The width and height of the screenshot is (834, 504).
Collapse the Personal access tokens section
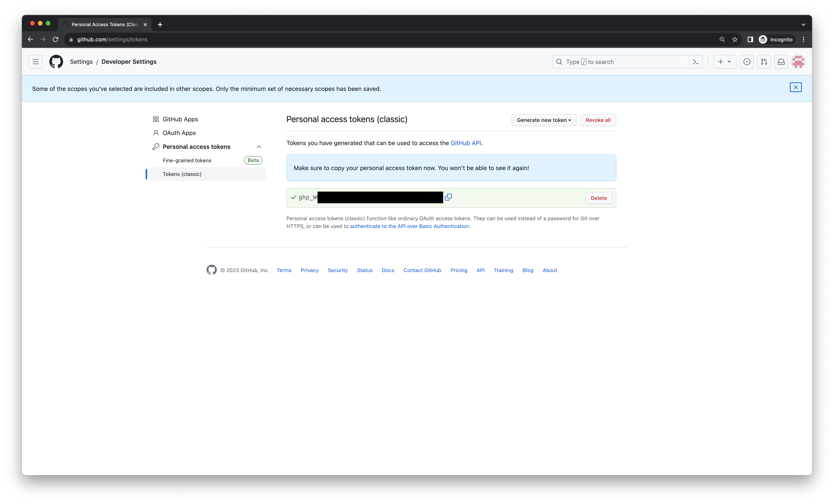(x=259, y=146)
